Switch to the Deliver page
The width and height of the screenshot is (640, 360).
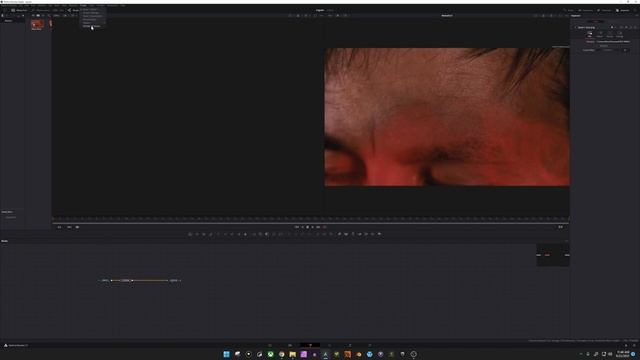pyautogui.click(x=370, y=345)
